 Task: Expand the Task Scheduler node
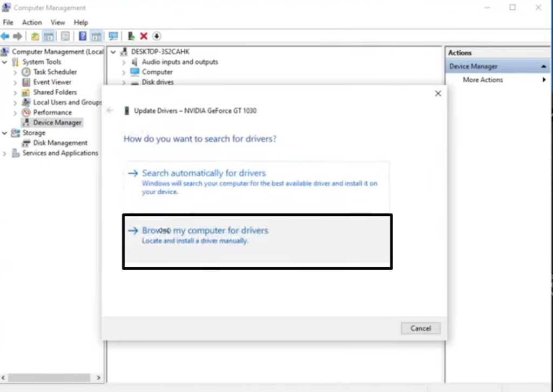[15, 72]
